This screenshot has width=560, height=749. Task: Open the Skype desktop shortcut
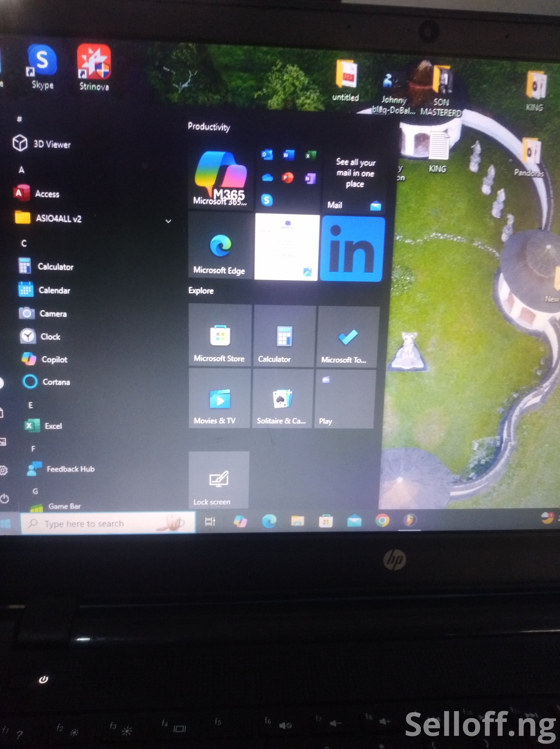pyautogui.click(x=42, y=67)
